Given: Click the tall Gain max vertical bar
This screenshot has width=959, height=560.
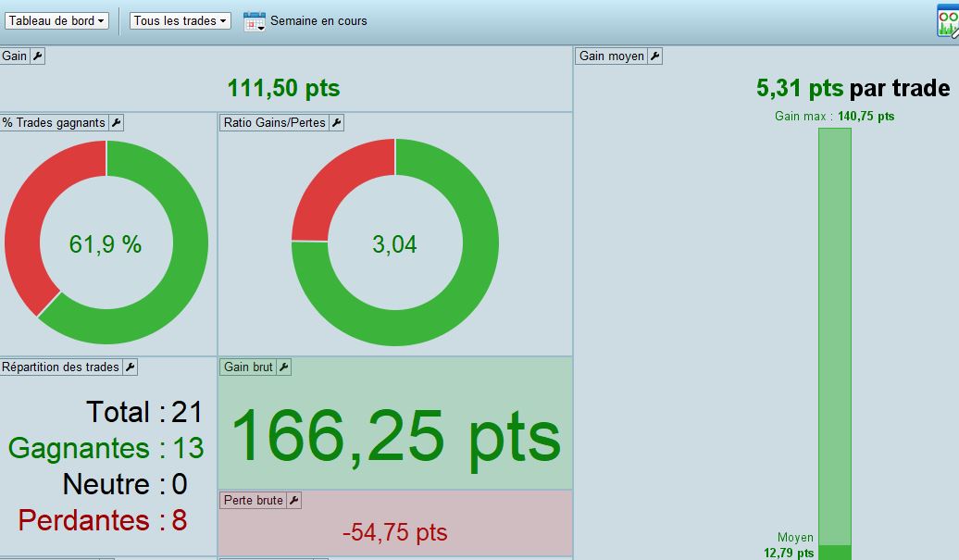Looking at the screenshot, I should pos(835,336).
